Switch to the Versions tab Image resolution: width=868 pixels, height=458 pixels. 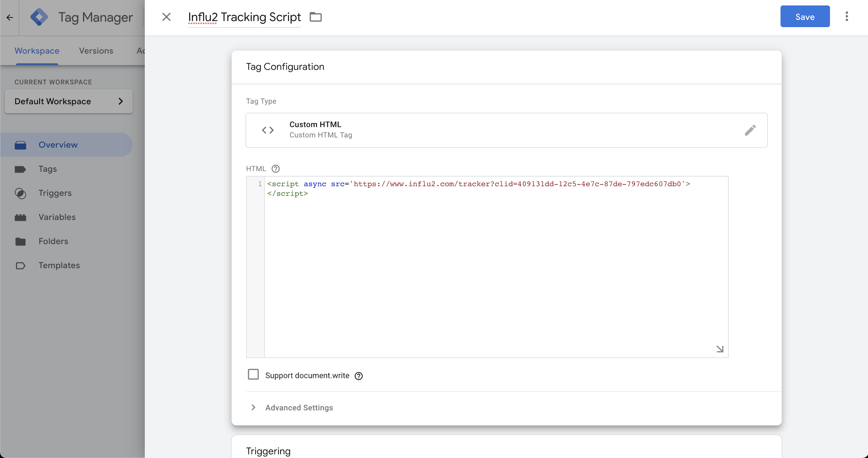coord(96,51)
